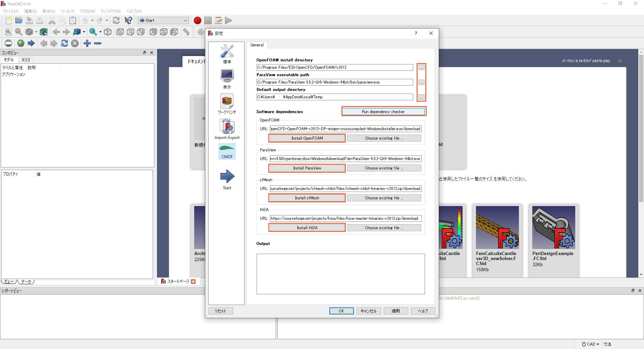Open the ワークベンチ preferences section
Image resolution: width=644 pixels, height=349 pixels.
coord(227,103)
